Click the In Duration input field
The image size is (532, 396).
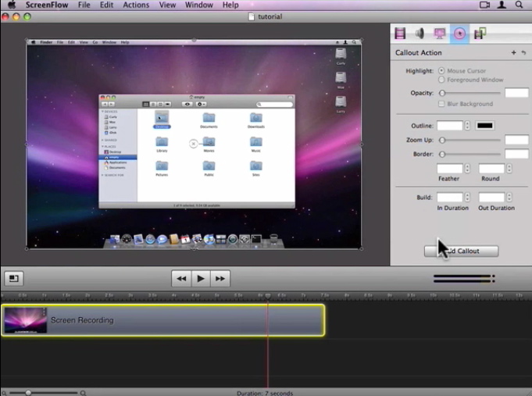(x=449, y=197)
